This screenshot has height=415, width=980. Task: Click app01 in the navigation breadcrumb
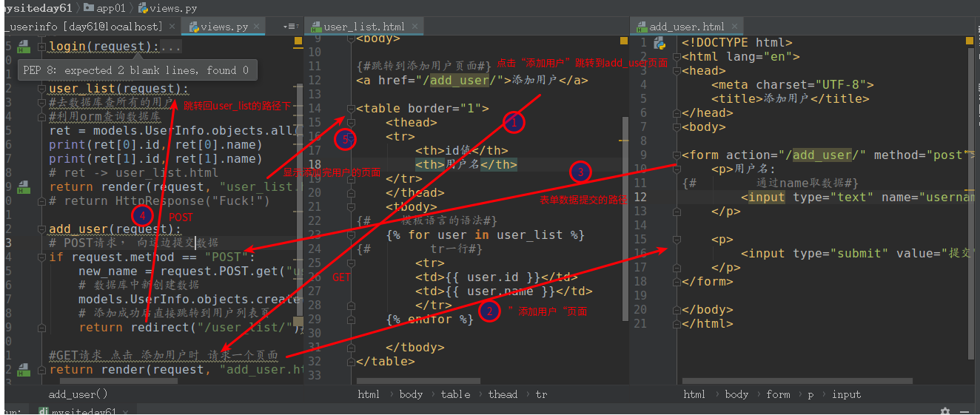click(x=112, y=8)
